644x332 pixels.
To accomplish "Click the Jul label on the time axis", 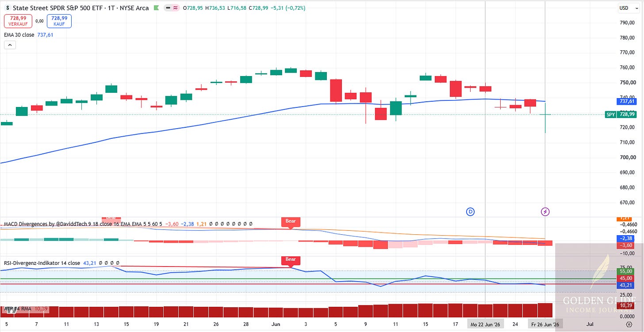I will point(590,324).
